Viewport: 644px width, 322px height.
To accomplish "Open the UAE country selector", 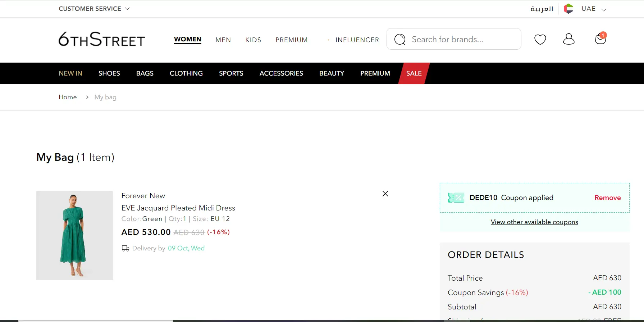I will coord(594,9).
